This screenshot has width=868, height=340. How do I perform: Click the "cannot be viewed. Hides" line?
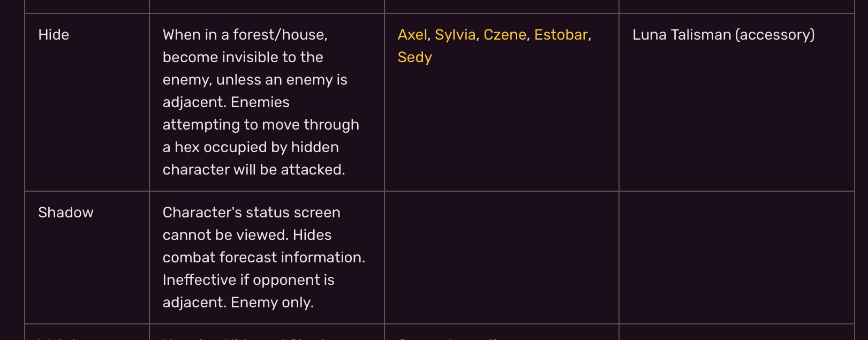[x=247, y=235]
